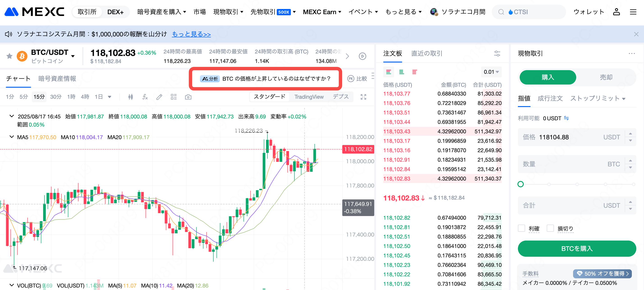Show both buy and sell orders view
644x290 pixels.
[388, 72]
